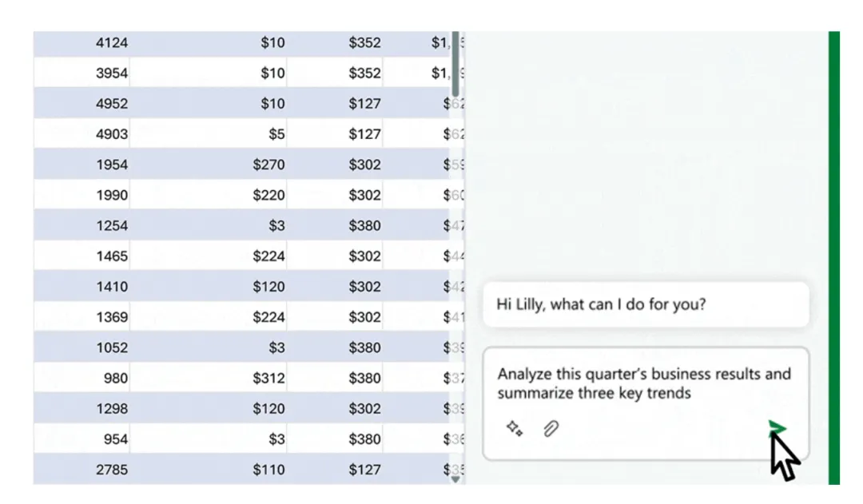This screenshot has height=504, width=863.
Task: Click into the prompt text about quarter's results
Action: 643,383
